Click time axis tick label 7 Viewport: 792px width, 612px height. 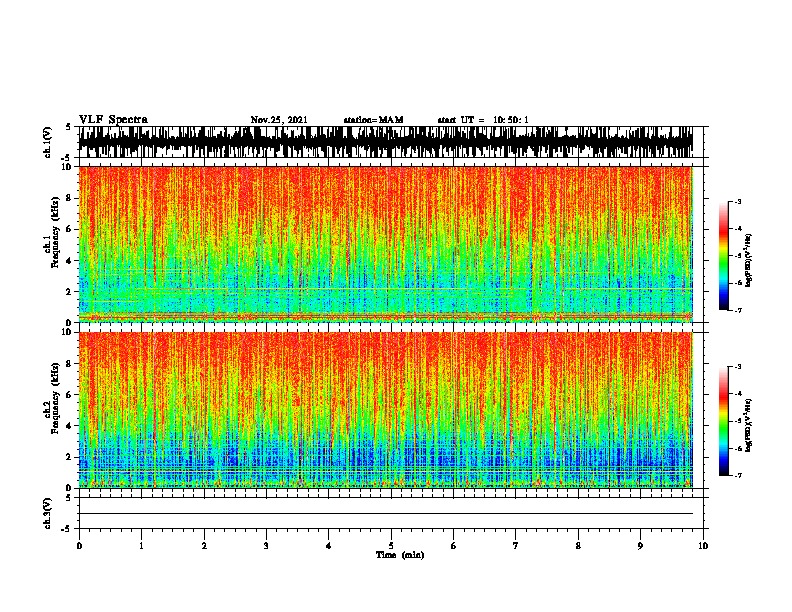pyautogui.click(x=516, y=546)
